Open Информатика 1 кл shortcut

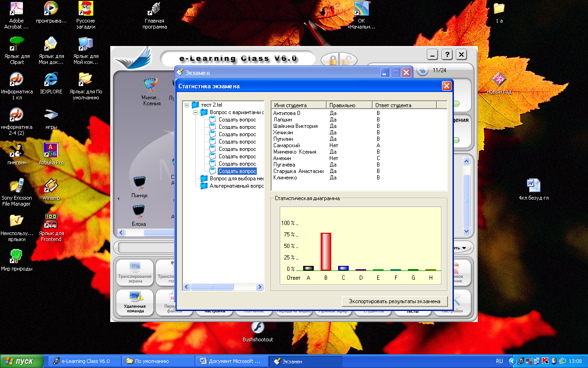17,86
